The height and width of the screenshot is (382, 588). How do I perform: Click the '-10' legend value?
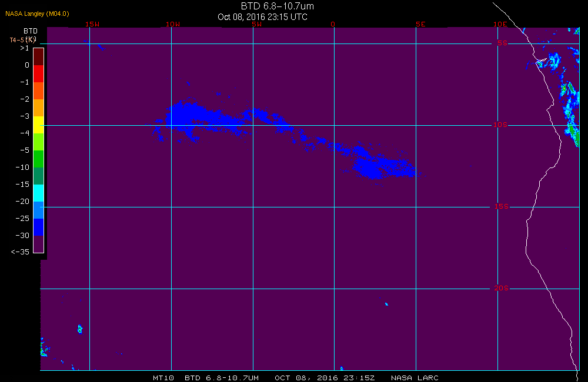coord(22,167)
